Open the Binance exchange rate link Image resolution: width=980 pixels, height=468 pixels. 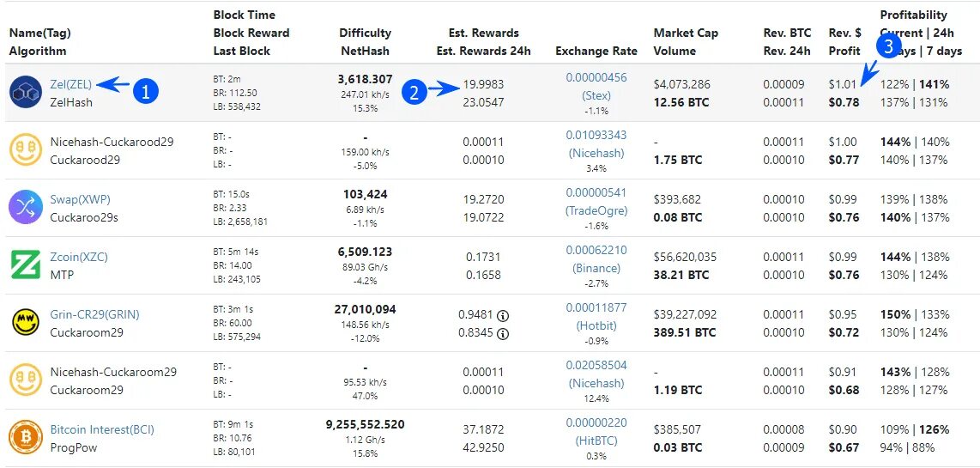pyautogui.click(x=596, y=268)
